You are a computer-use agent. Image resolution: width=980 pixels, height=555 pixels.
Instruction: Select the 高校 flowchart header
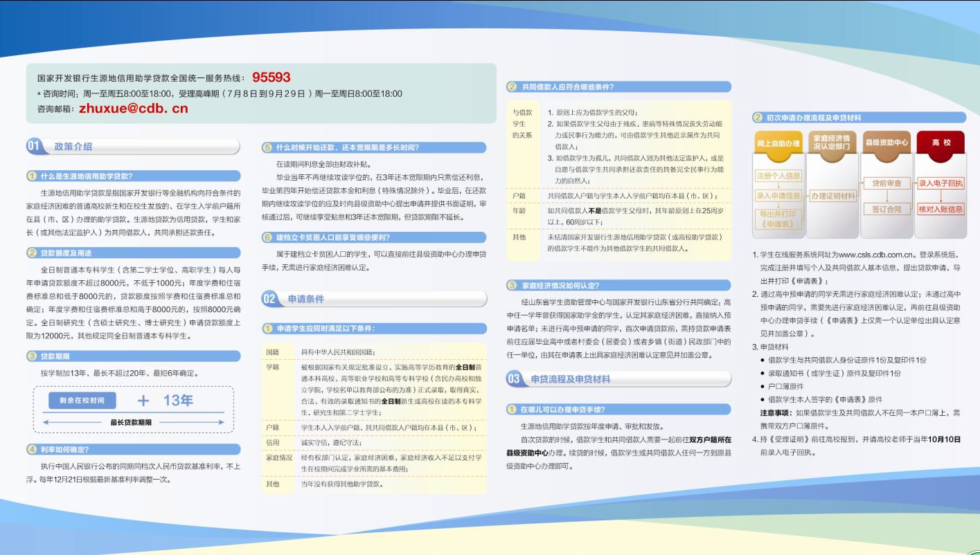[x=941, y=143]
